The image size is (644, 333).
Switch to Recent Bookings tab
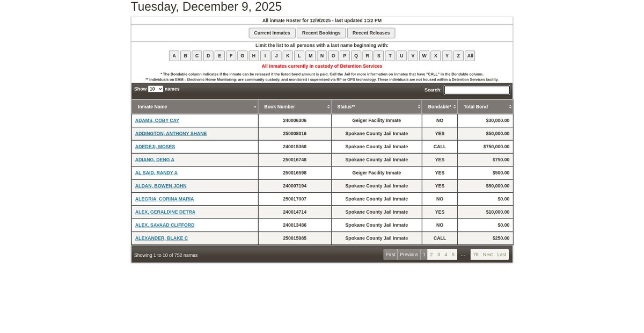(x=321, y=33)
